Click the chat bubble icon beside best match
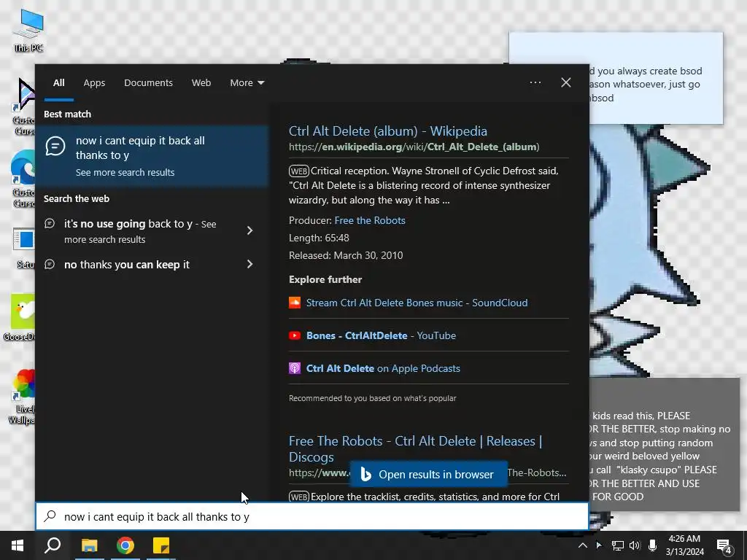The width and height of the screenshot is (747, 560). [x=55, y=146]
